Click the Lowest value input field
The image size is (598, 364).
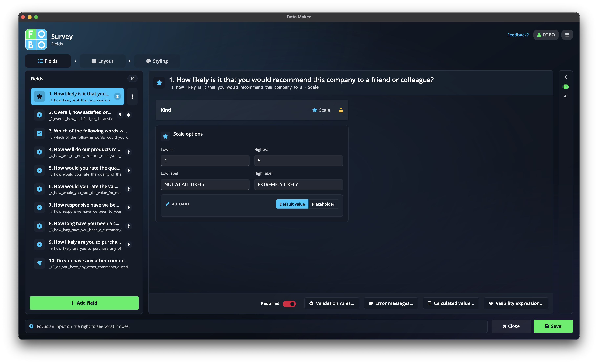[x=205, y=161]
